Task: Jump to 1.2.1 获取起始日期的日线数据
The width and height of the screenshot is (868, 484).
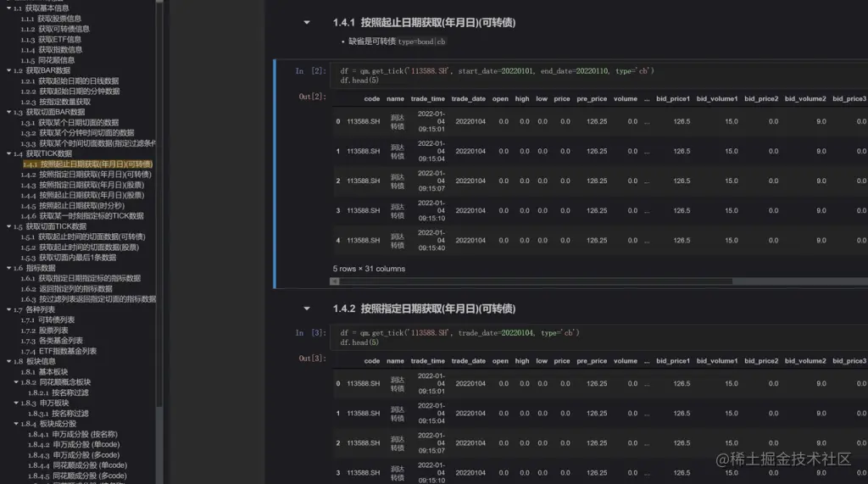Action: (70, 81)
